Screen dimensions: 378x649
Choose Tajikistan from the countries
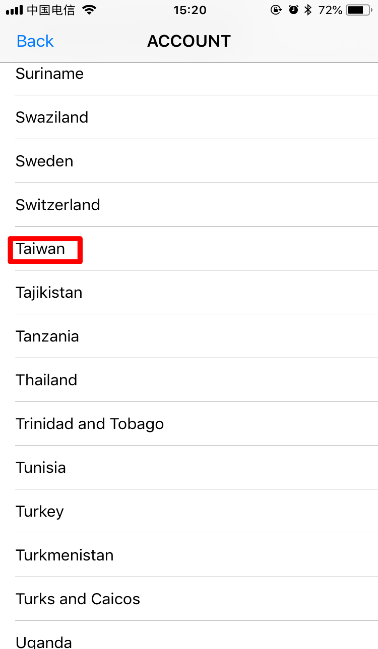(189, 293)
